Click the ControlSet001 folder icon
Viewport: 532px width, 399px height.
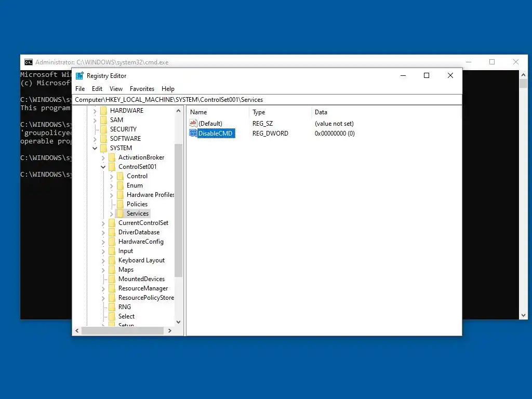coord(112,167)
